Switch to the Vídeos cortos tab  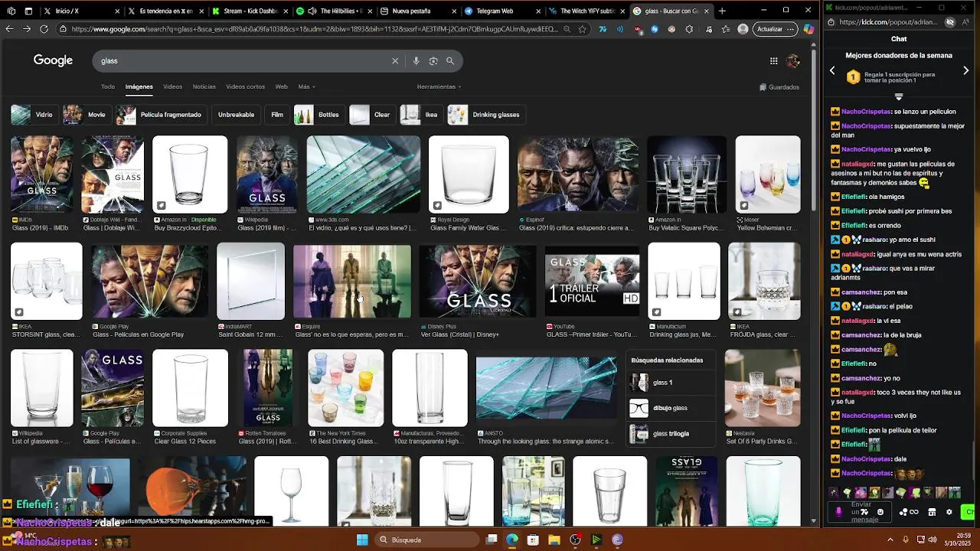pyautogui.click(x=245, y=86)
